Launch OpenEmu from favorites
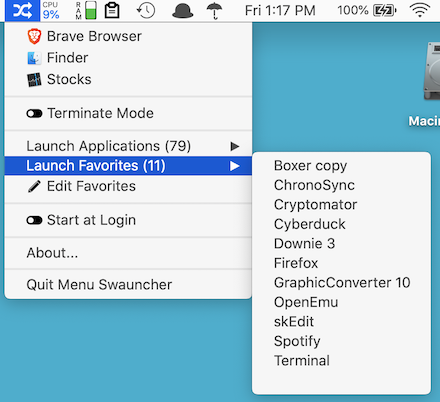The height and width of the screenshot is (402, 440). pyautogui.click(x=341, y=302)
